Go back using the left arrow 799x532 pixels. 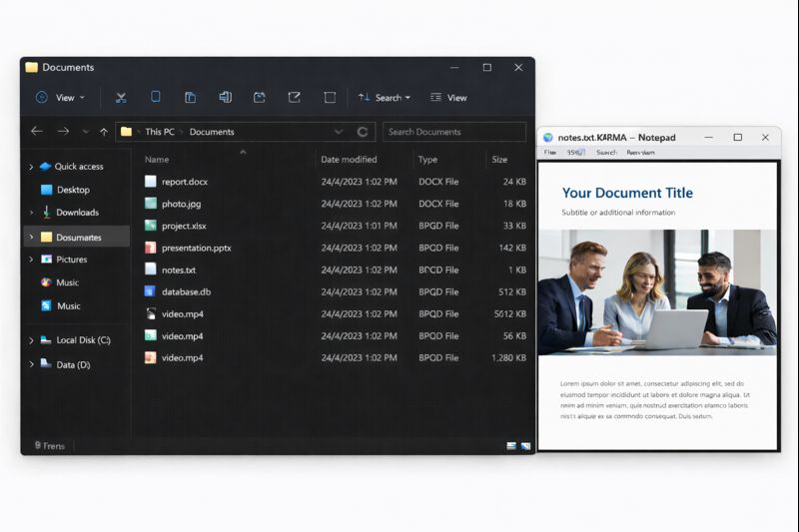(x=37, y=132)
